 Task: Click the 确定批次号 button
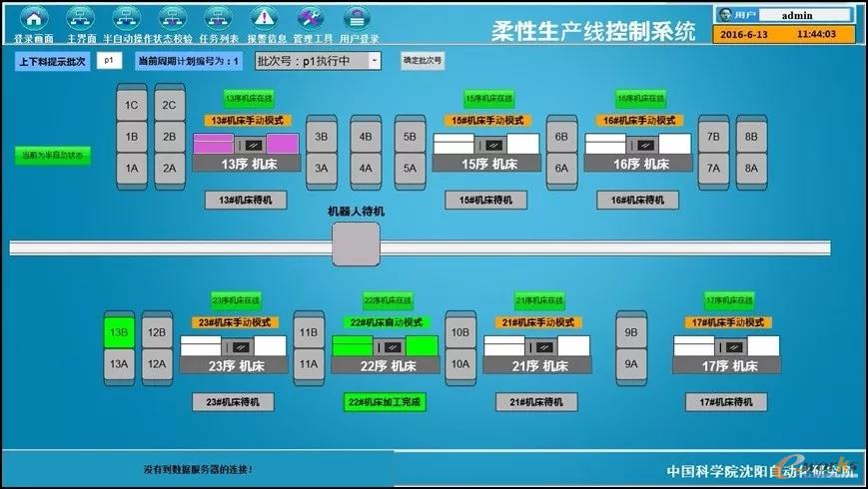pos(423,60)
